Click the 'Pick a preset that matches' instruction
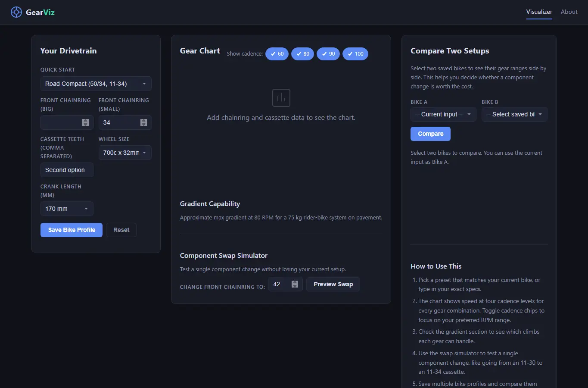Image resolution: width=588 pixels, height=388 pixels. pyautogui.click(x=479, y=285)
